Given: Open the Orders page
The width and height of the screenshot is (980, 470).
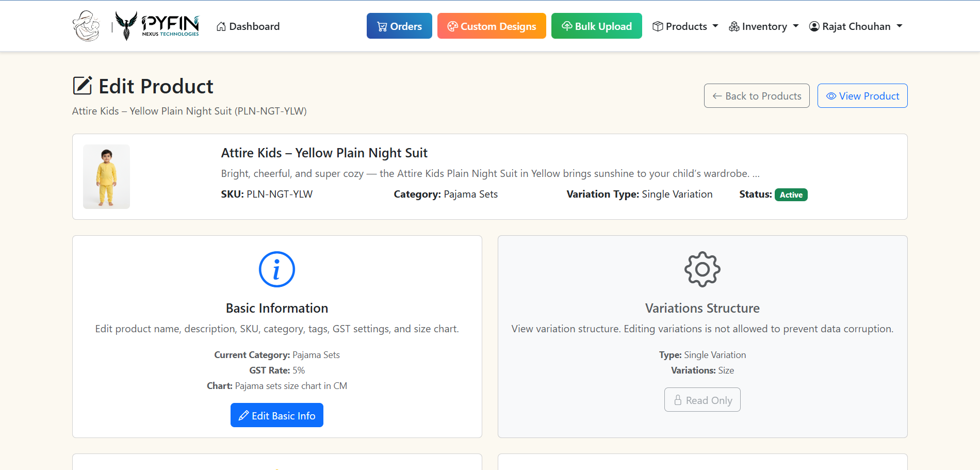Looking at the screenshot, I should 399,26.
